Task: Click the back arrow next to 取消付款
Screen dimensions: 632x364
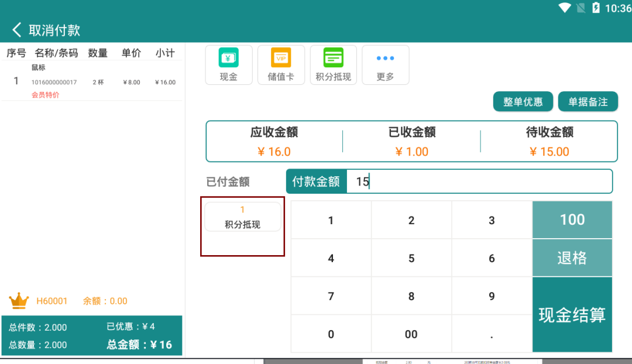Action: 17,30
